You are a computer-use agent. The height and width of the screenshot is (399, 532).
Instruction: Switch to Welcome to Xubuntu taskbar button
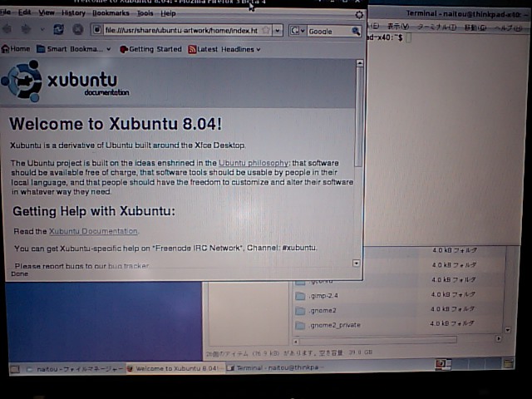[x=174, y=368]
